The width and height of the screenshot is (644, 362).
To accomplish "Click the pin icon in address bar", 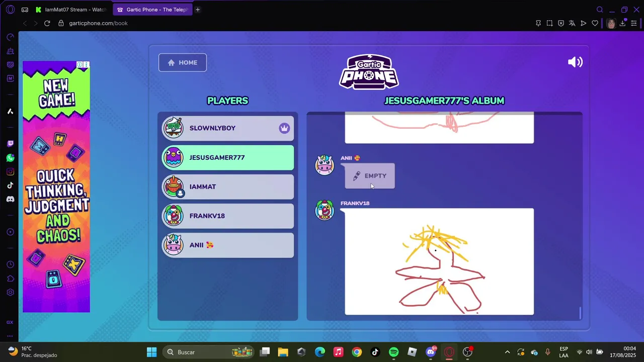I will (538, 23).
